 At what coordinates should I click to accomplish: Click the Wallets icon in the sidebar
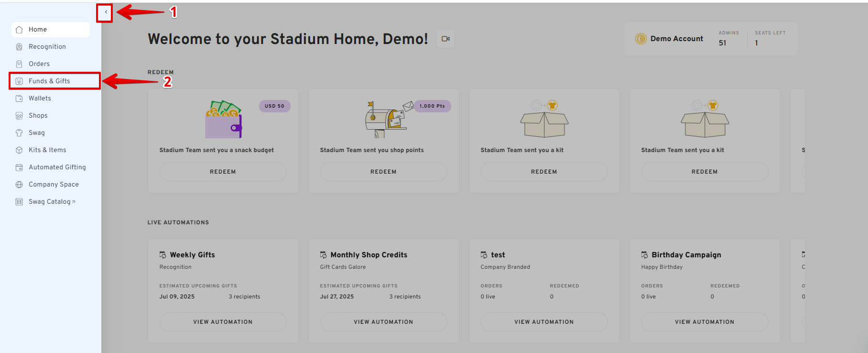click(x=19, y=99)
